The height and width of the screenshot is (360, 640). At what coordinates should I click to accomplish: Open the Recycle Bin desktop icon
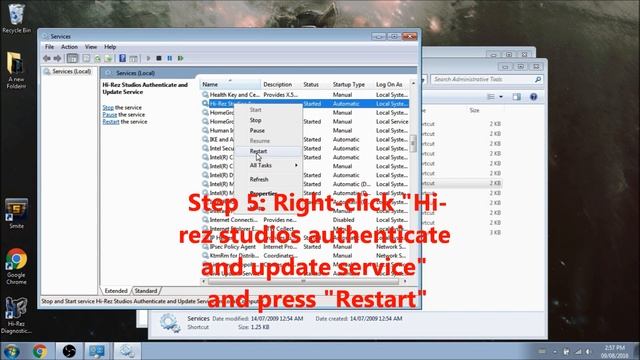pos(16,18)
